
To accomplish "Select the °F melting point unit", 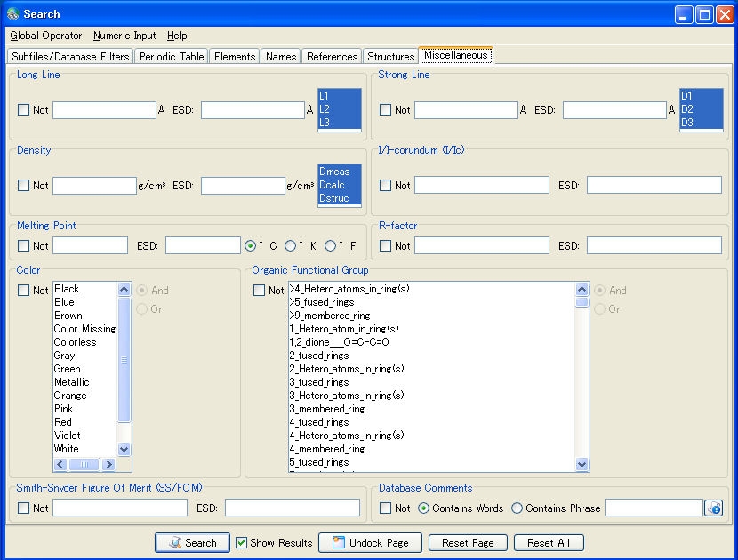I will [x=331, y=245].
